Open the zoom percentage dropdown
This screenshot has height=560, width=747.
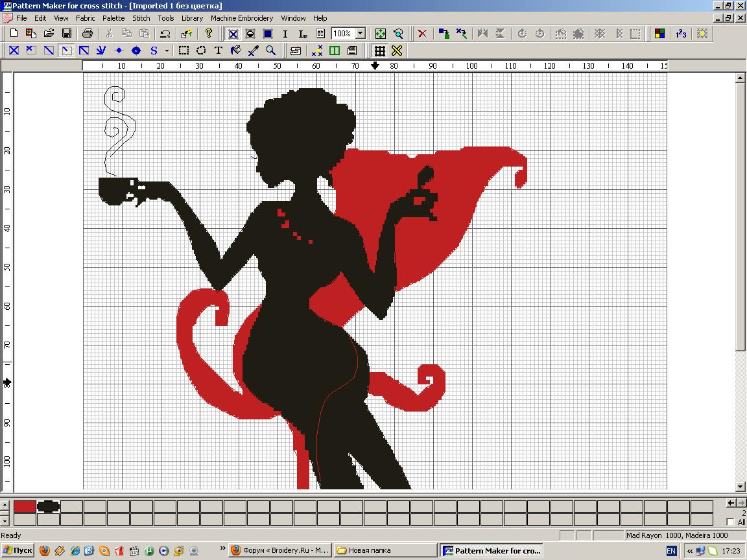[361, 34]
